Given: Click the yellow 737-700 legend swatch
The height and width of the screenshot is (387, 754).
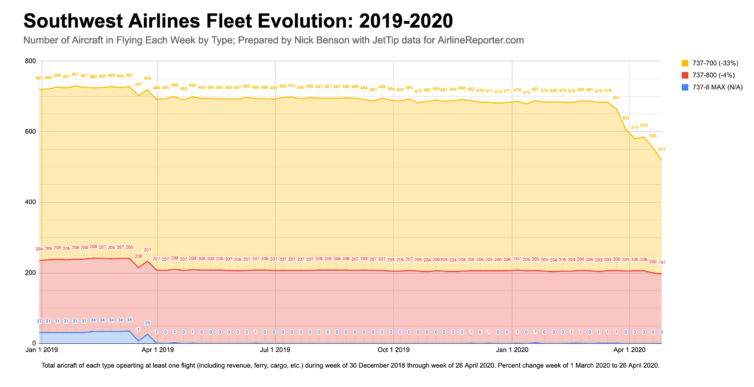Looking at the screenshot, I should (685, 63).
